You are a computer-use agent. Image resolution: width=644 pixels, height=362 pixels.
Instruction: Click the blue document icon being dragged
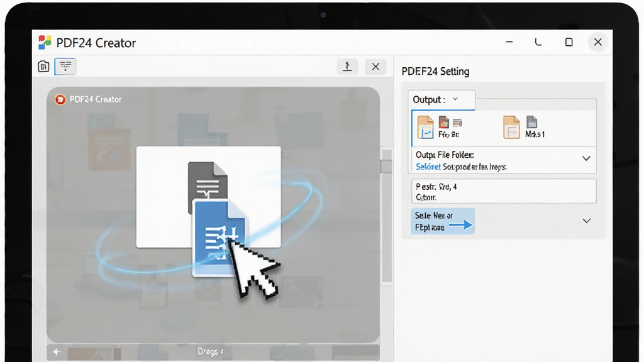point(219,238)
